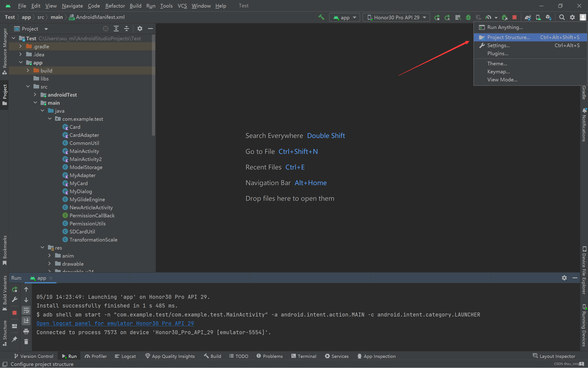Click the Search Everywhere magnifier icon
588x368 pixels.
pyautogui.click(x=562, y=17)
